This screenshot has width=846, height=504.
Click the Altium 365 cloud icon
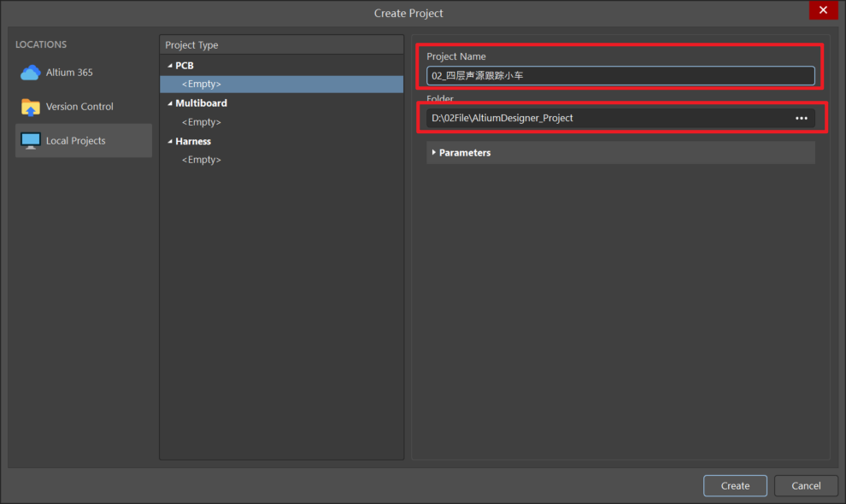pyautogui.click(x=30, y=73)
